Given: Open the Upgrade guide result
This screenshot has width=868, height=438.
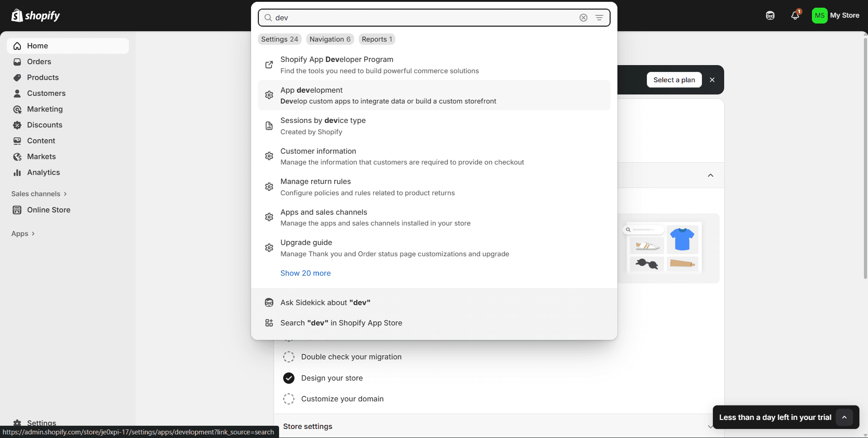Looking at the screenshot, I should tap(434, 248).
